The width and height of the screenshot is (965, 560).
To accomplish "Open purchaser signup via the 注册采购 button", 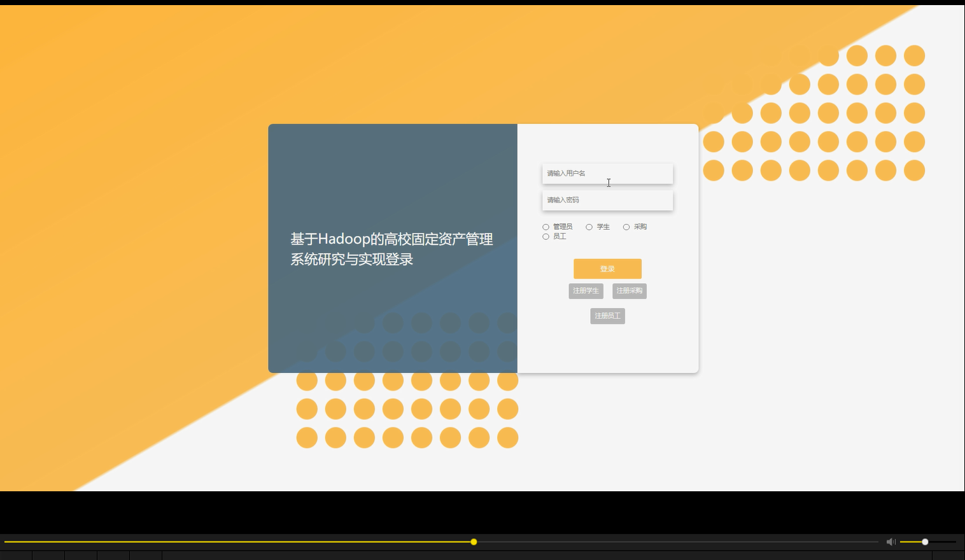I will click(630, 291).
